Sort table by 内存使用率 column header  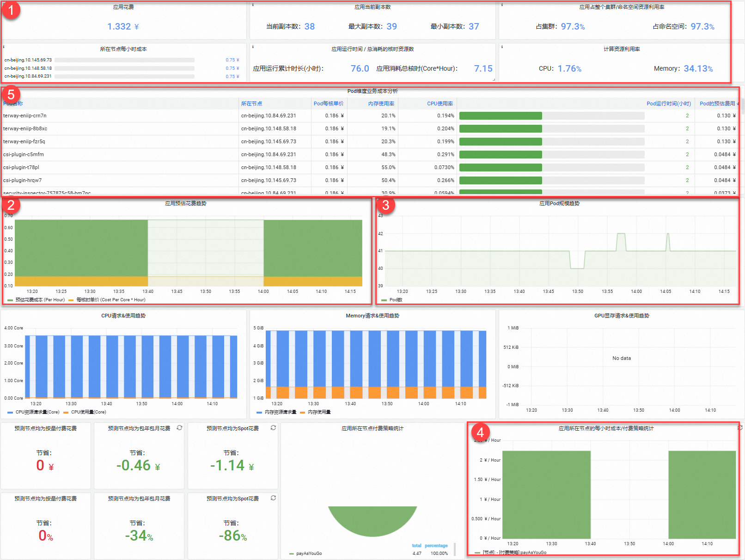click(x=381, y=103)
